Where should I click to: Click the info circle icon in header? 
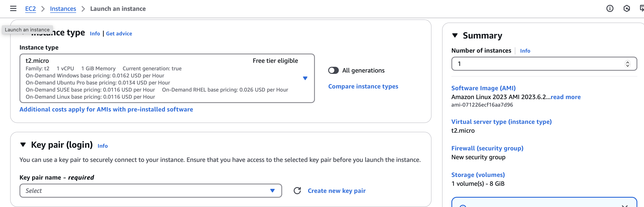[609, 9]
